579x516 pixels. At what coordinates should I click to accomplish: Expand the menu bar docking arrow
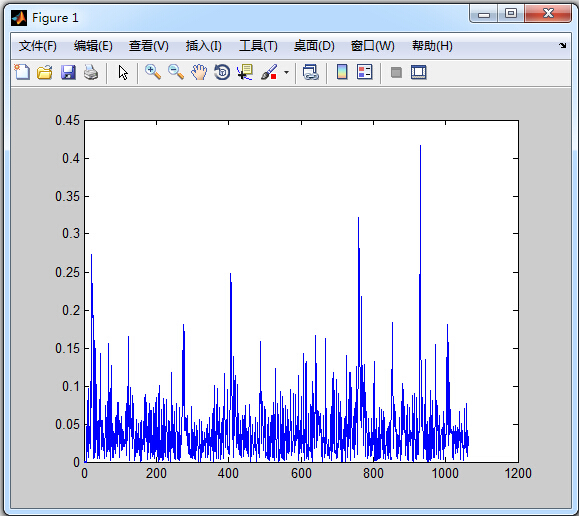[562, 45]
